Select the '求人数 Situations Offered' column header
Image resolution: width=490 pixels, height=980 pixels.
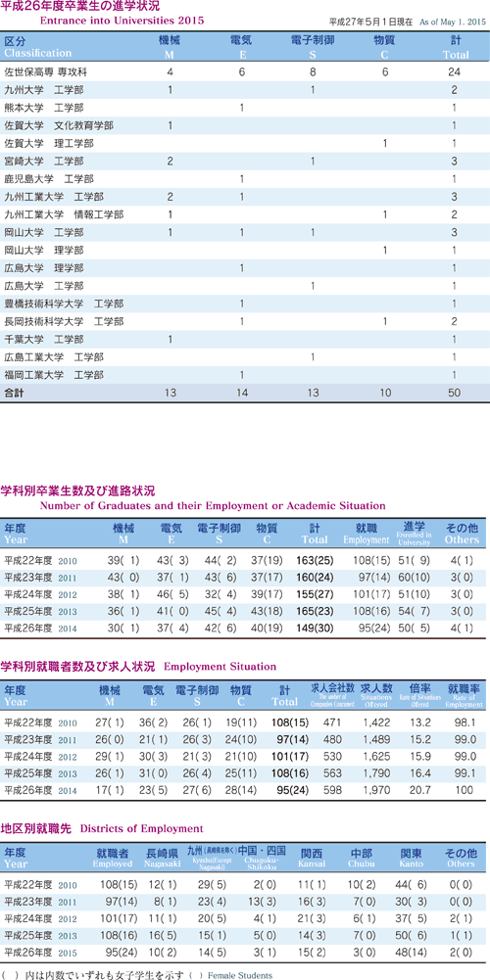(376, 696)
